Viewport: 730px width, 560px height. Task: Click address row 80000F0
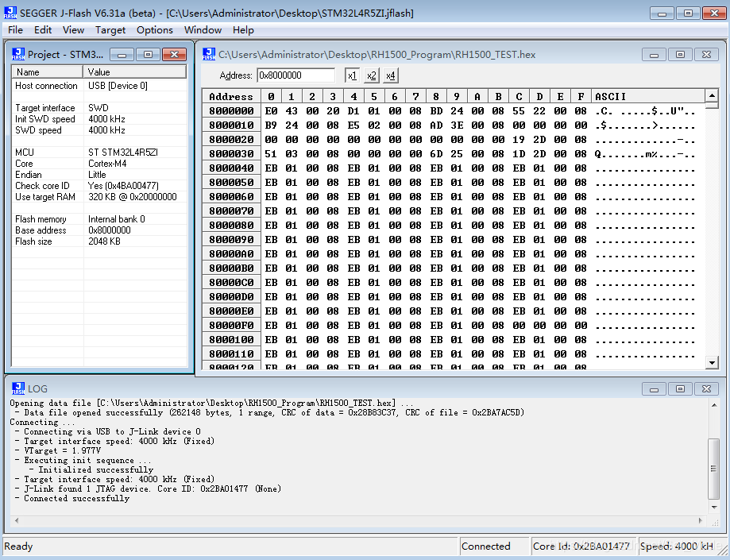tap(231, 326)
